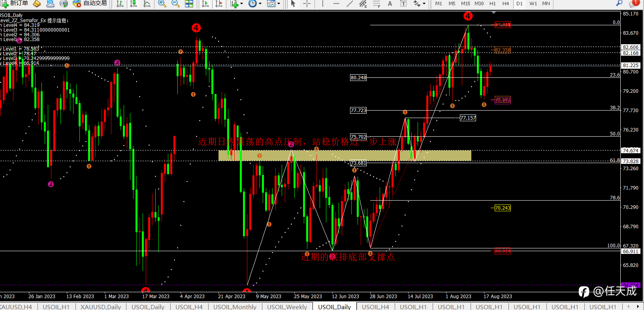Click the clock periods icon
644x310 pixels.
point(252,4)
